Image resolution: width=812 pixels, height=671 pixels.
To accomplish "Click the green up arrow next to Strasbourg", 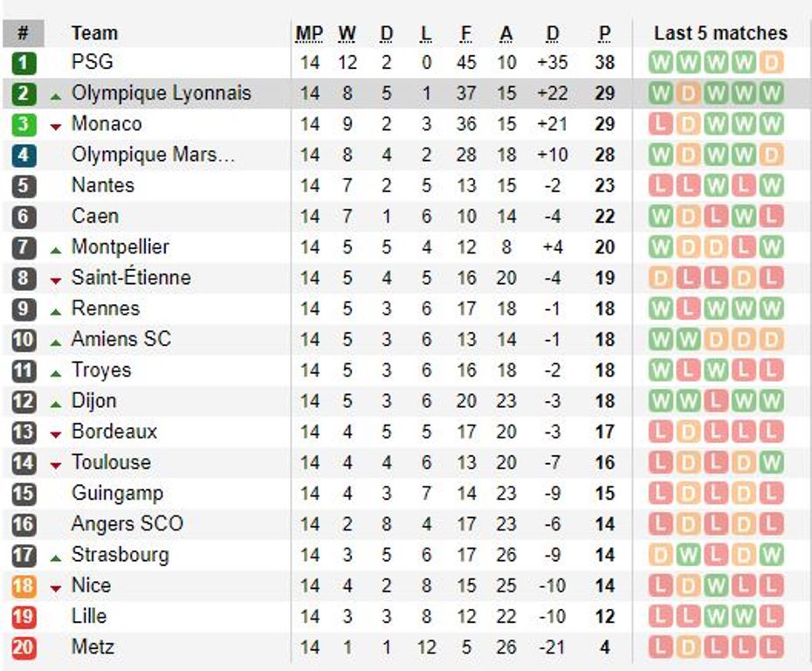I will [55, 558].
